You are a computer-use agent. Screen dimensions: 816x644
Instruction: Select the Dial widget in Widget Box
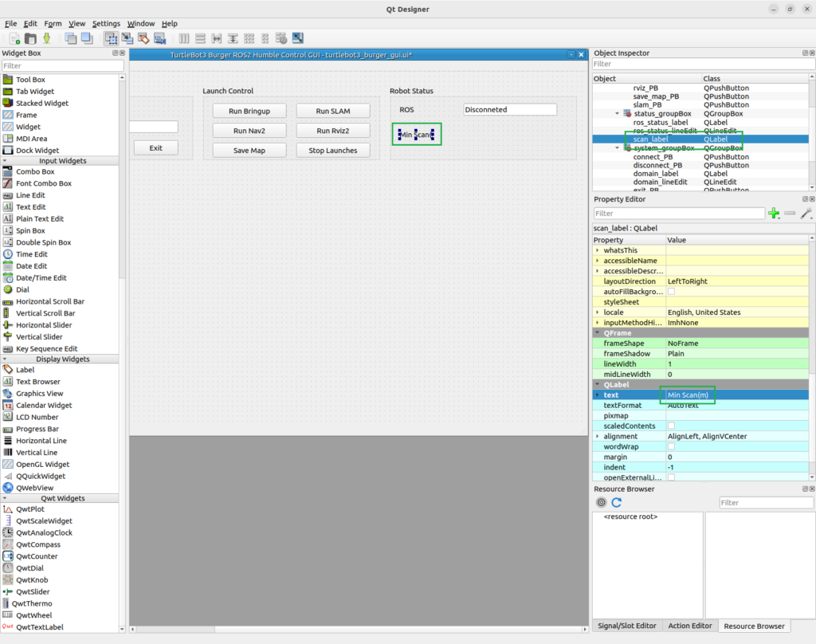pyautogui.click(x=22, y=289)
